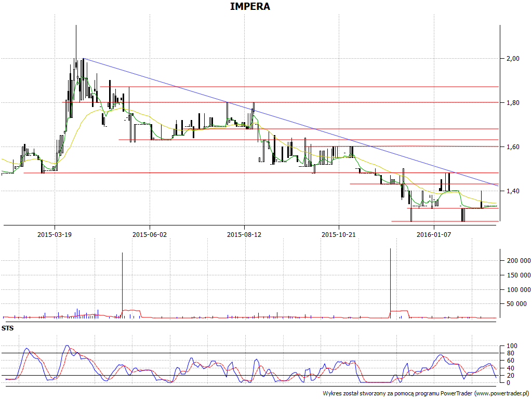The width and height of the screenshot is (532, 399).
Task: Click the 0 level on STS axis
Action: [x=508, y=383]
